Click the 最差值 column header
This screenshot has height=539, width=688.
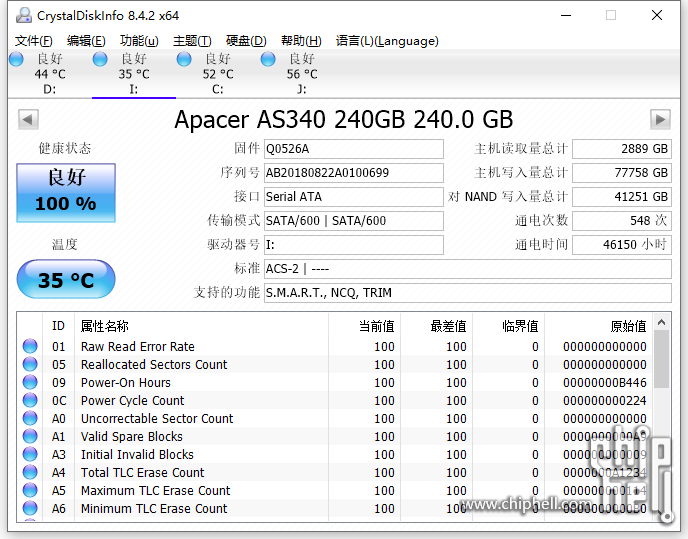436,326
